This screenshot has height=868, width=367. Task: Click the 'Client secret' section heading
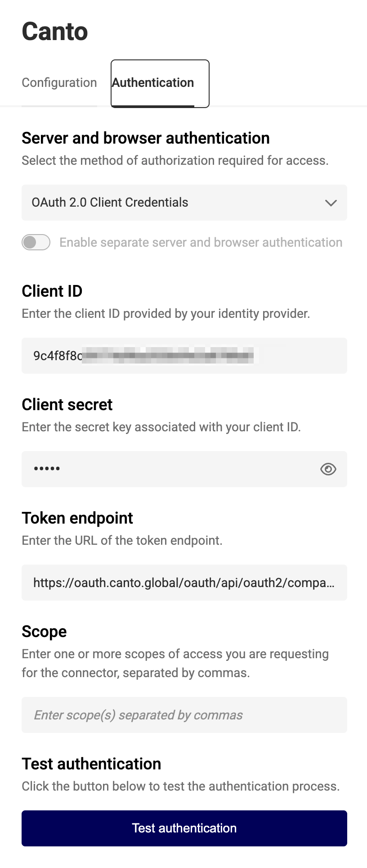(x=67, y=404)
